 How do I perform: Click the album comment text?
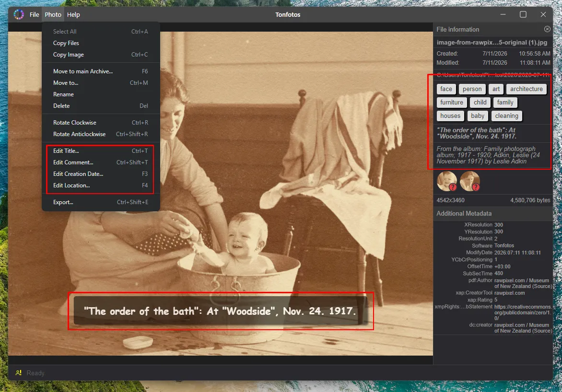pyautogui.click(x=488, y=155)
